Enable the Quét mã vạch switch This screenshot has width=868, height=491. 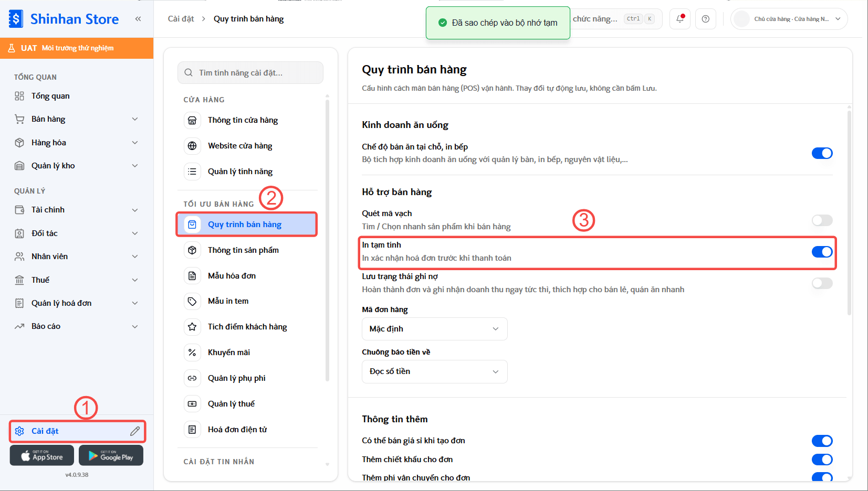pyautogui.click(x=822, y=220)
